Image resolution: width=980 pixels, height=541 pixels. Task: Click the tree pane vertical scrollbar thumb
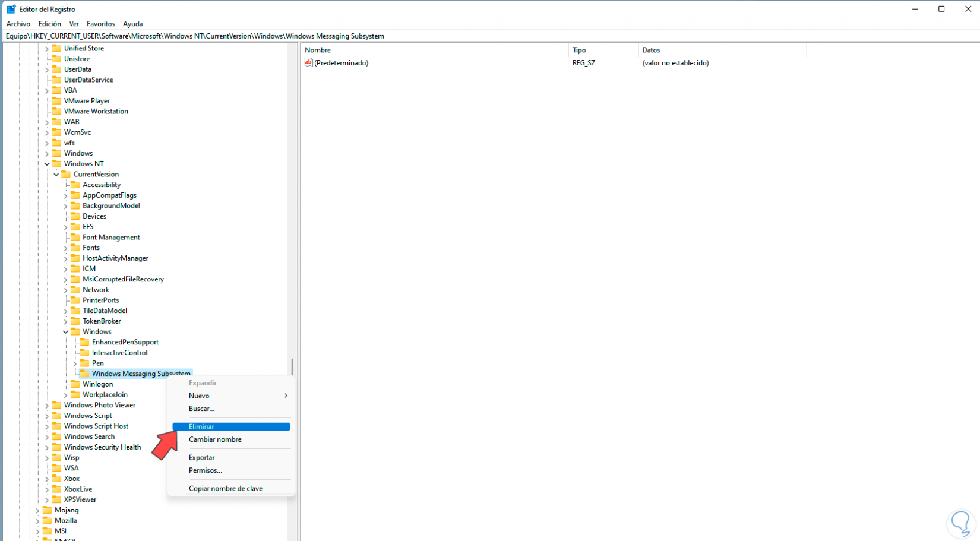[292, 366]
